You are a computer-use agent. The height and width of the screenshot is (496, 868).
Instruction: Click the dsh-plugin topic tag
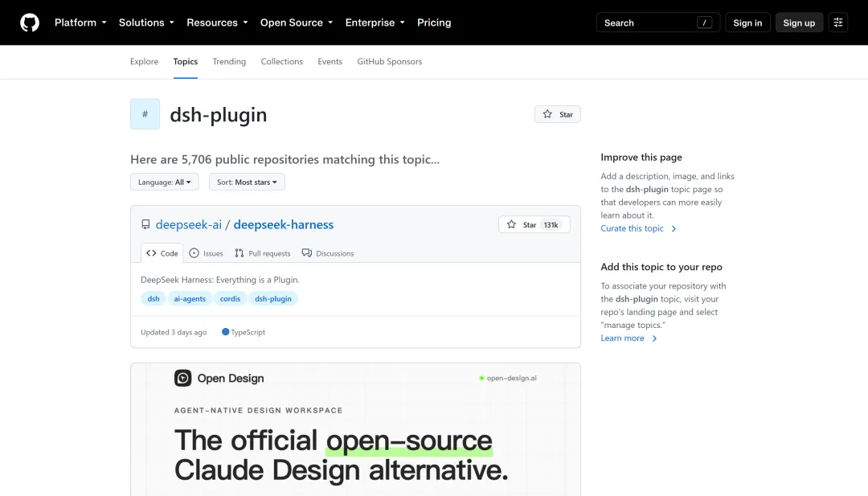point(273,298)
